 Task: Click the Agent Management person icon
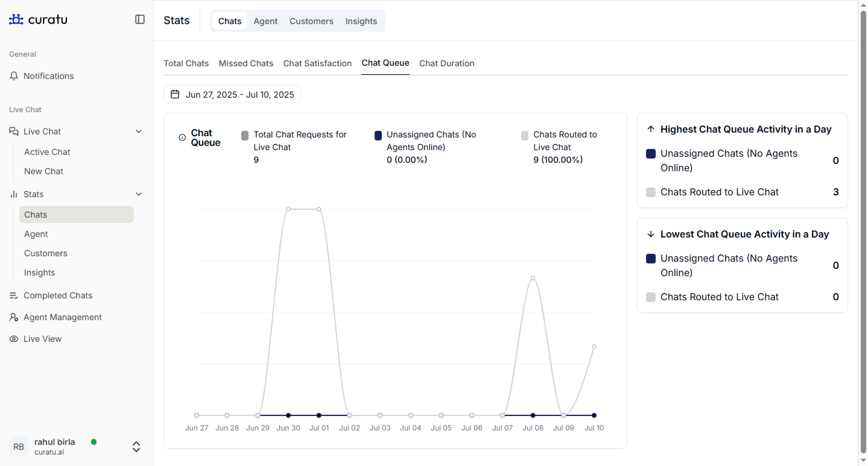click(14, 317)
